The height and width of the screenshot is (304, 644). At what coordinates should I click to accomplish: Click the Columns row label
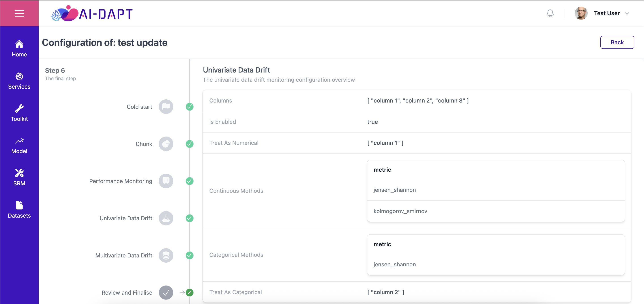[220, 101]
